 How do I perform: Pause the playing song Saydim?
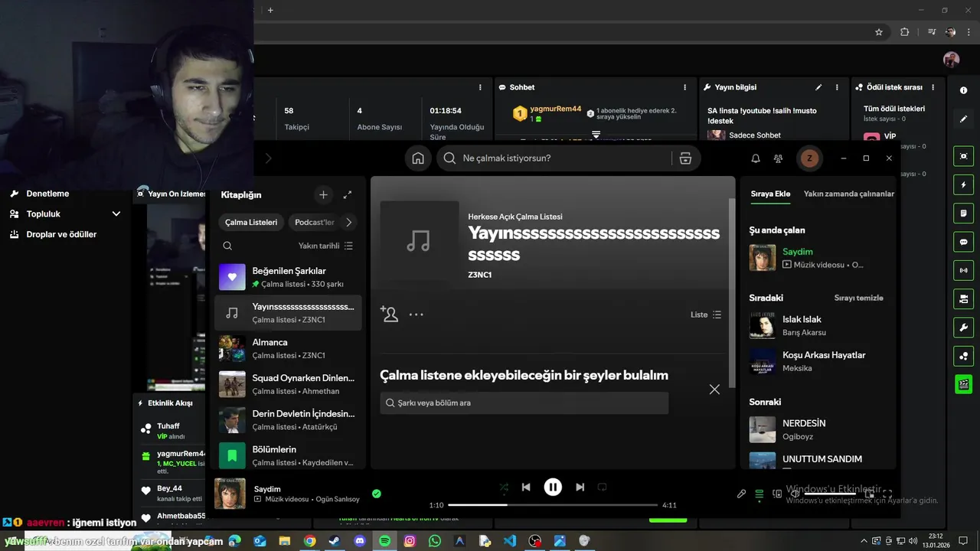[553, 487]
